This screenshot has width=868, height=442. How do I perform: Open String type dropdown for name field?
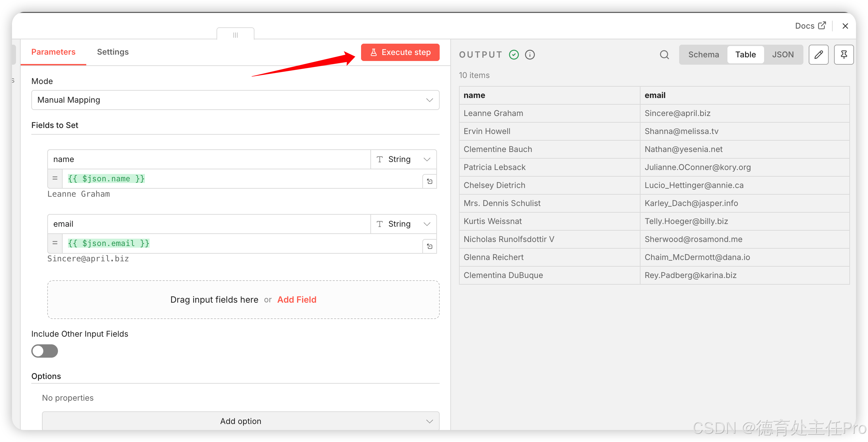pyautogui.click(x=403, y=159)
